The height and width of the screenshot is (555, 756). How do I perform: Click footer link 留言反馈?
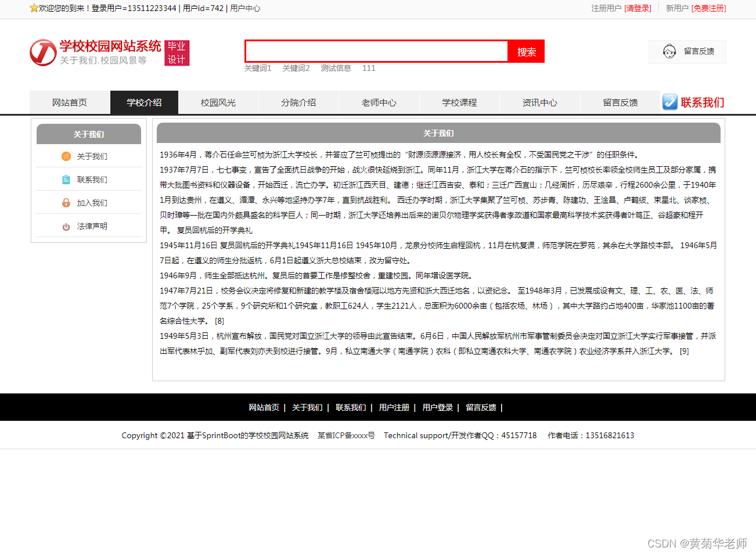pyautogui.click(x=481, y=407)
